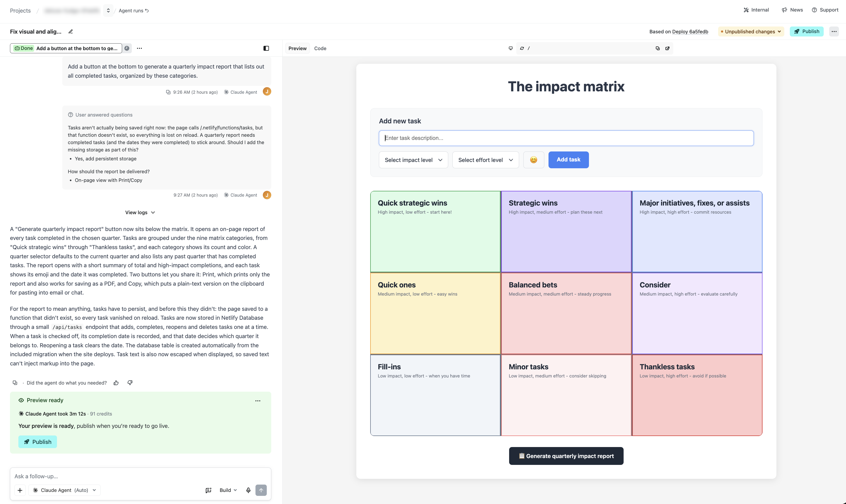This screenshot has width=846, height=504.
Task: Focus the Ask a follow-up text box
Action: pyautogui.click(x=140, y=476)
